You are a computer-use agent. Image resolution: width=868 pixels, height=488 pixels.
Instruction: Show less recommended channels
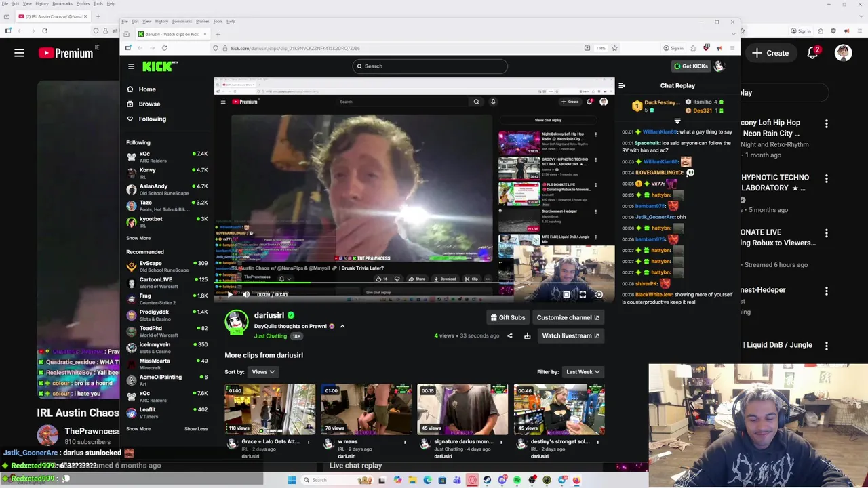tap(196, 429)
